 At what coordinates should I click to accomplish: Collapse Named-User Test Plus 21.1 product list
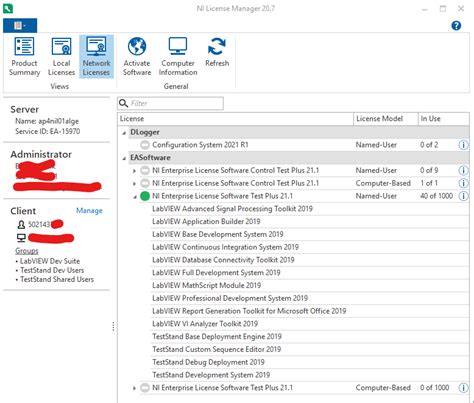pos(135,197)
